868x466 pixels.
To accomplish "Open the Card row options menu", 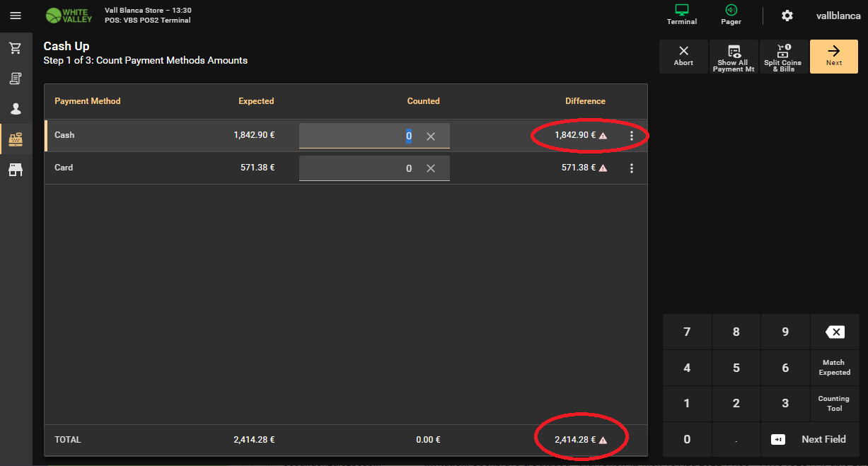I will coord(632,168).
